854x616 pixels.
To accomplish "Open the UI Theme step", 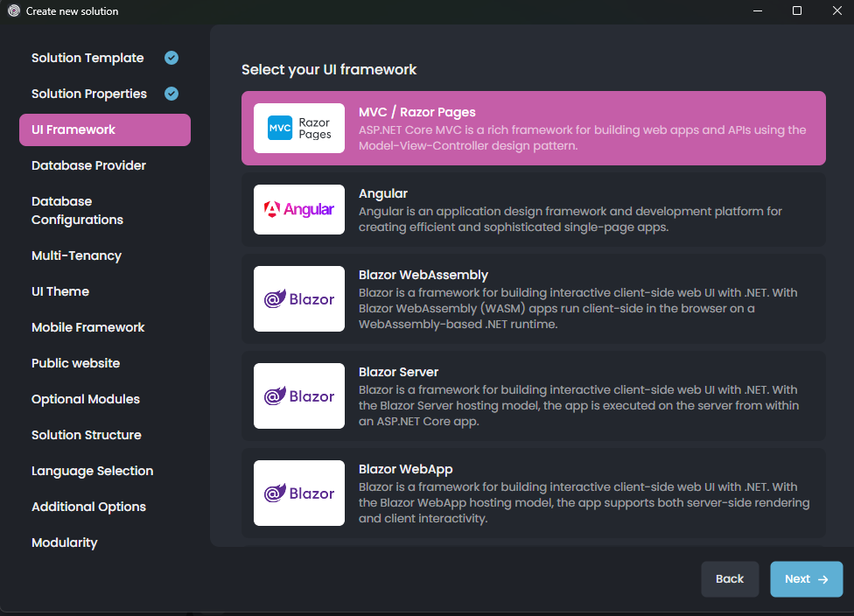I will coord(59,290).
